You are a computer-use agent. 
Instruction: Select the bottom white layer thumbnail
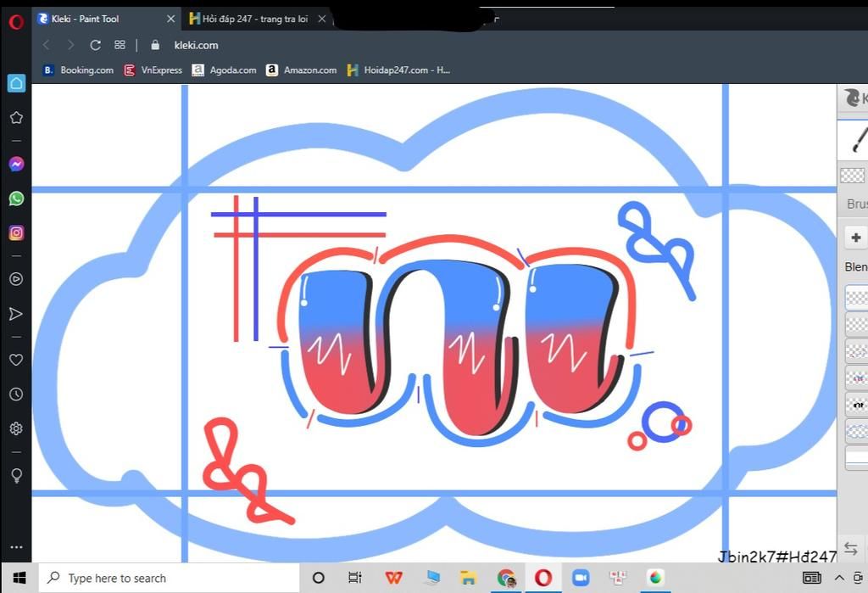(856, 458)
